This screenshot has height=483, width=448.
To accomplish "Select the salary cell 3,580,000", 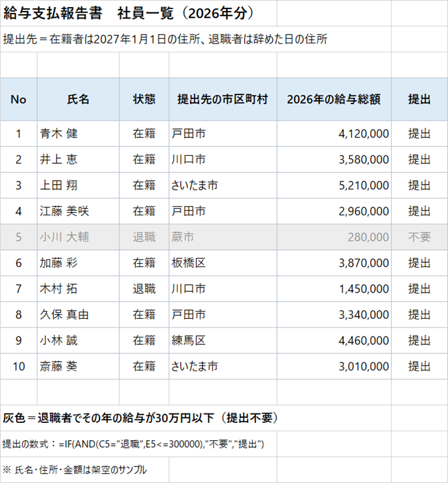I will coord(334,160).
